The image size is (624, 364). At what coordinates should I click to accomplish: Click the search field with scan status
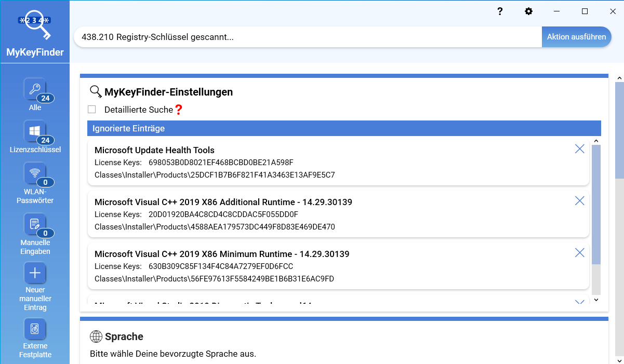click(307, 37)
